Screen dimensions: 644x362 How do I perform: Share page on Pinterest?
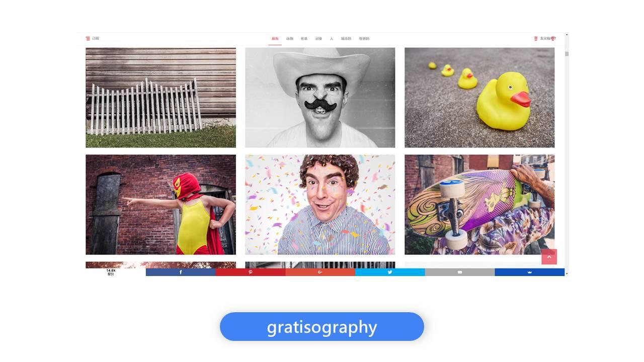(x=251, y=272)
